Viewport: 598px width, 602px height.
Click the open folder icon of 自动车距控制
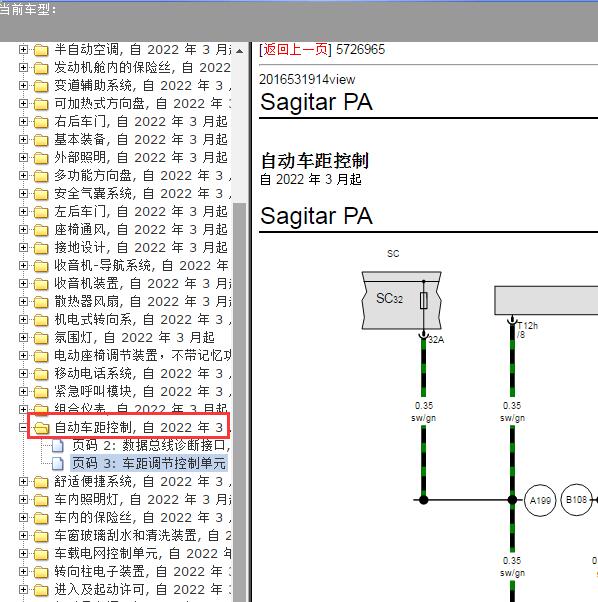click(41, 428)
